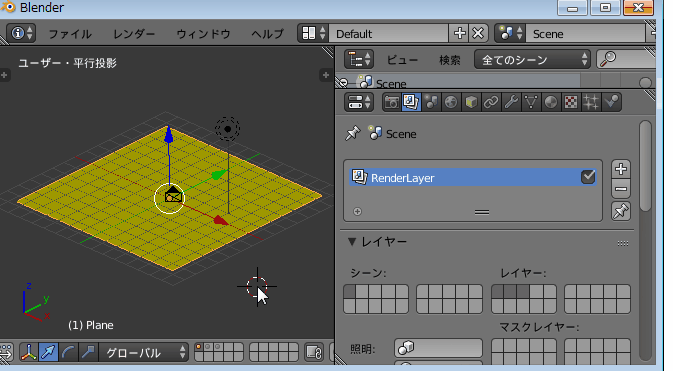Toggle the 3D manipulator axes icon
Image resolution: width=673 pixels, height=371 pixels.
[28, 353]
